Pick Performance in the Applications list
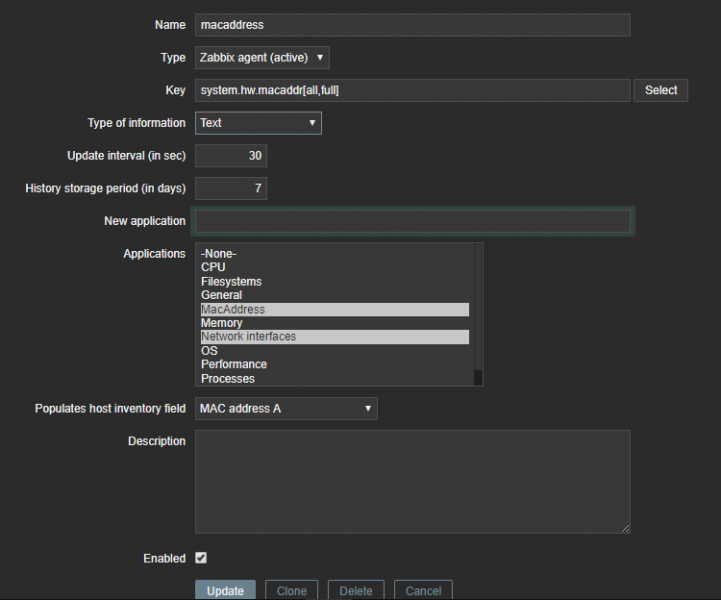This screenshot has height=600, width=721. pyautogui.click(x=233, y=365)
